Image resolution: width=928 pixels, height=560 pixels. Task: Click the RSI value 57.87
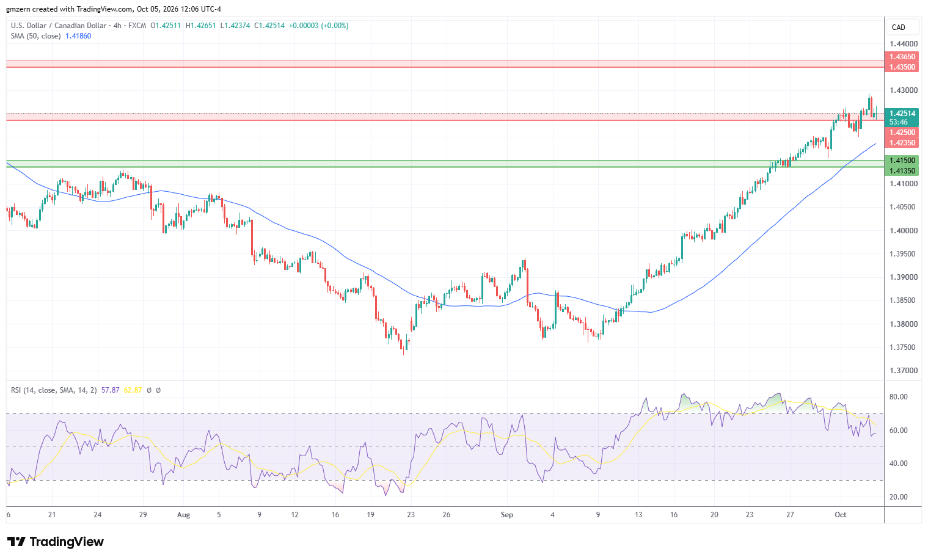(x=111, y=390)
